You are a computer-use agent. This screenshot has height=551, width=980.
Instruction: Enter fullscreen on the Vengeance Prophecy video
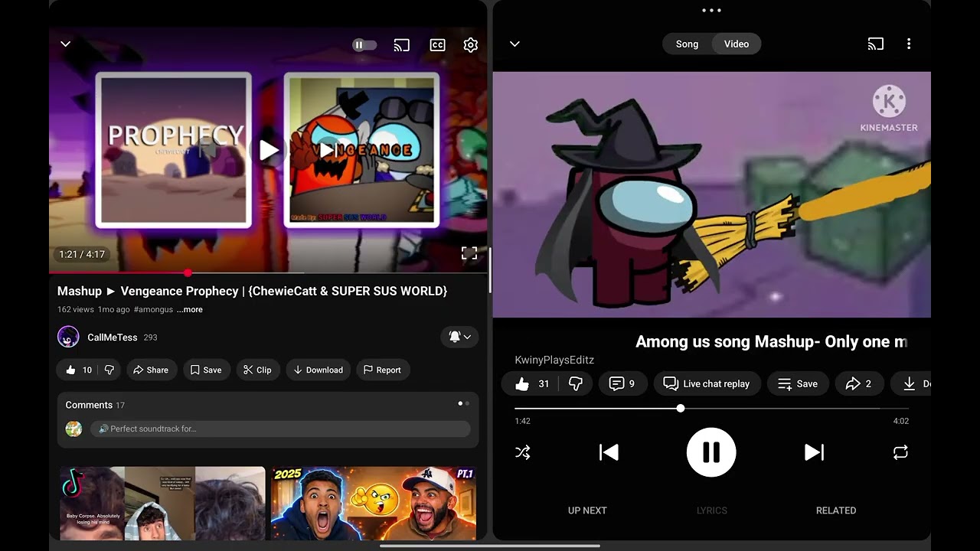click(469, 253)
